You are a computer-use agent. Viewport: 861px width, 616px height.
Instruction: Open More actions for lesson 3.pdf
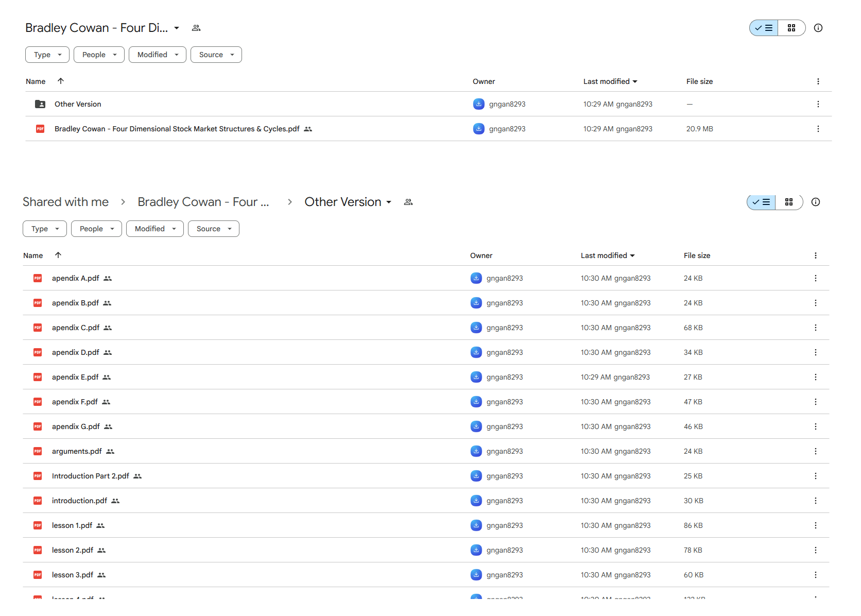[815, 575]
